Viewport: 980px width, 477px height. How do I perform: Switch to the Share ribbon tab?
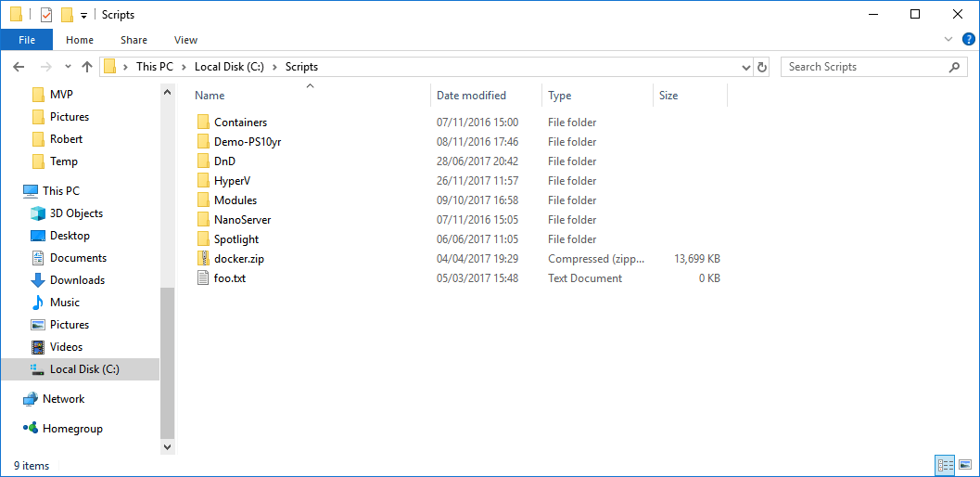click(134, 39)
